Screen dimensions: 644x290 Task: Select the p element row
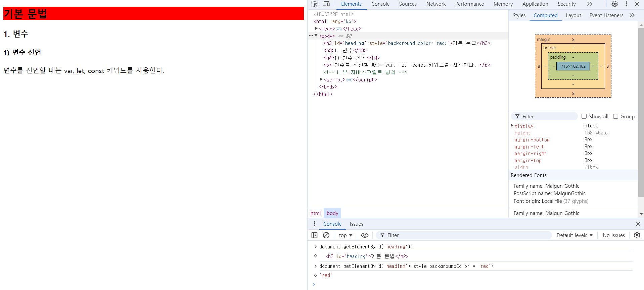[408, 65]
